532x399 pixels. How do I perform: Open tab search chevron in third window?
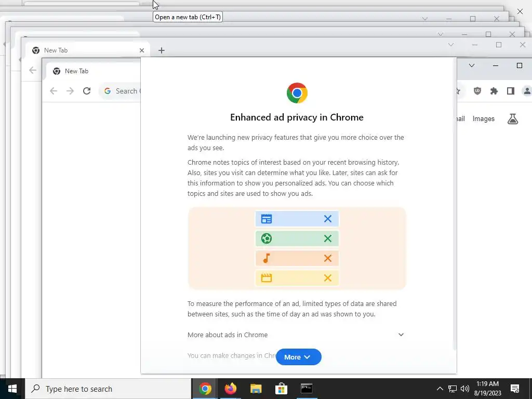point(441,34)
